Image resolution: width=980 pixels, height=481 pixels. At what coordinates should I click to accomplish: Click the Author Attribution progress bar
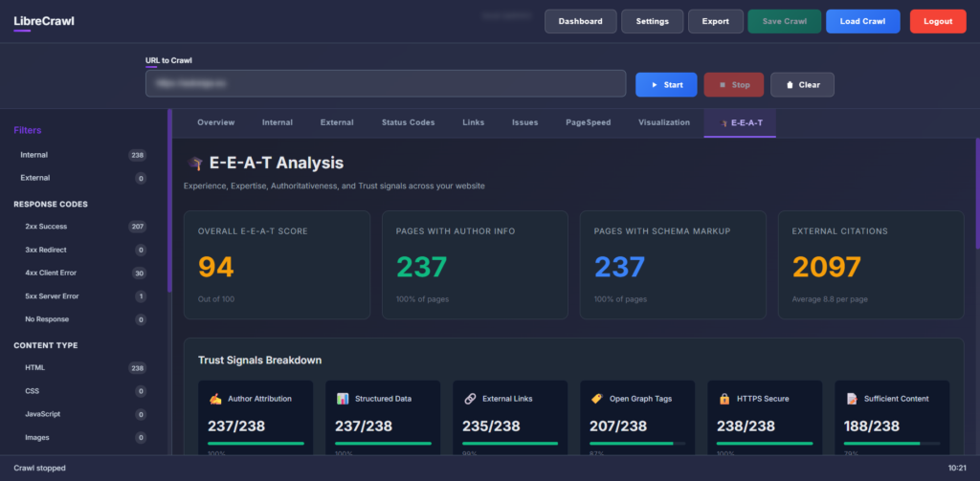[x=256, y=444]
